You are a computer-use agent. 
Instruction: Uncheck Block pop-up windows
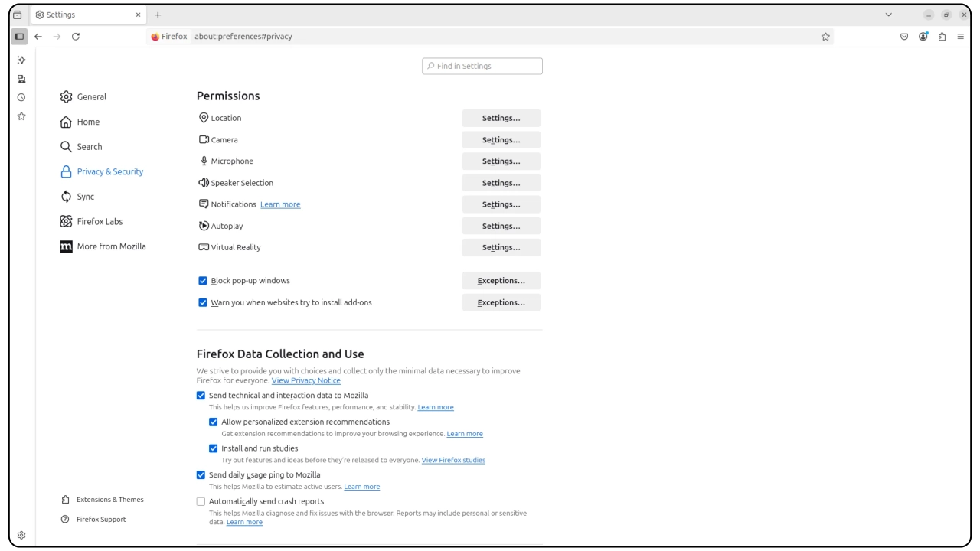203,281
